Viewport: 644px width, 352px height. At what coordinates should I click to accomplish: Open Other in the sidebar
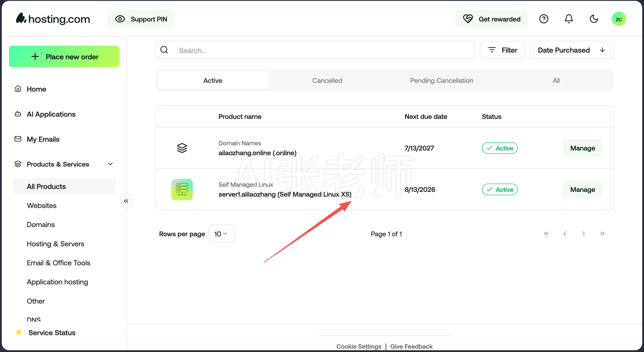36,301
